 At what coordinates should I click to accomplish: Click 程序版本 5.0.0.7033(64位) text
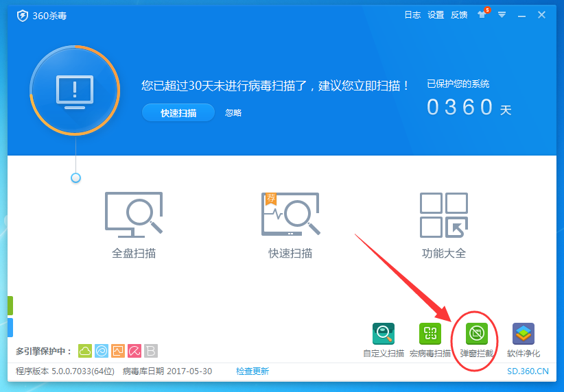[65, 371]
